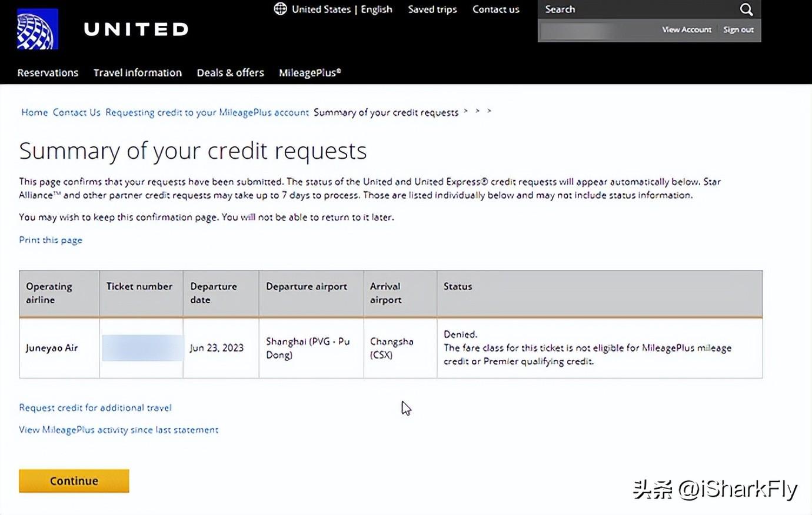The height and width of the screenshot is (515, 812).
Task: Open the MileagePlus menu
Action: pos(310,73)
